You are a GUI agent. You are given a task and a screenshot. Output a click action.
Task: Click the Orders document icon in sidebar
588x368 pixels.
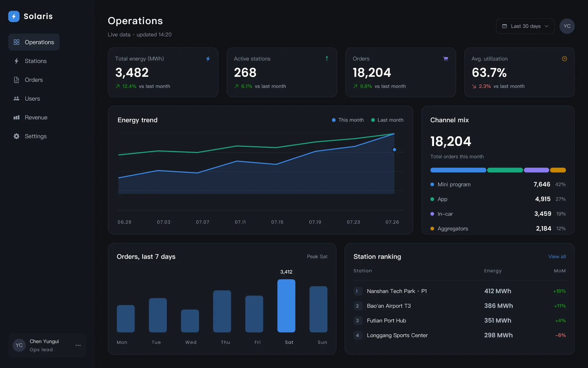point(16,80)
